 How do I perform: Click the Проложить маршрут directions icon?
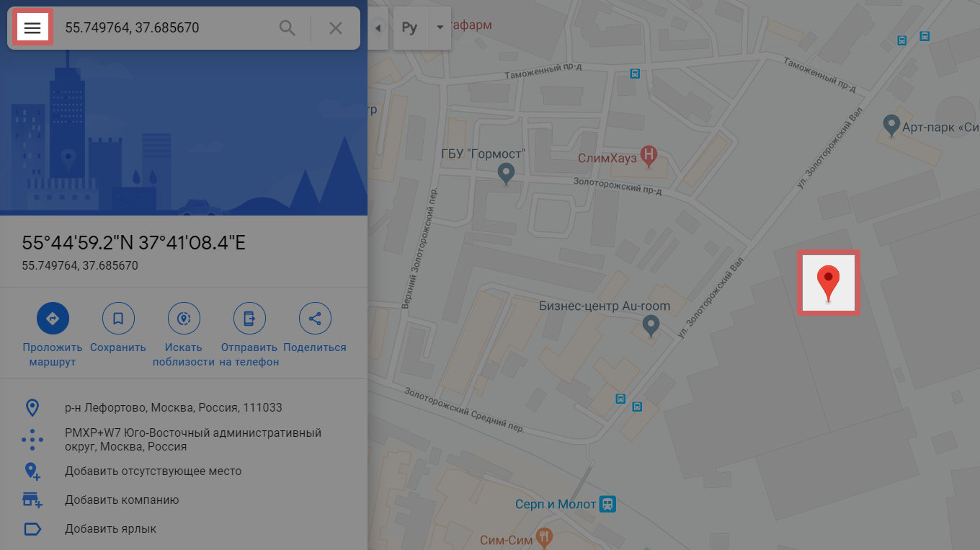pos(53,318)
